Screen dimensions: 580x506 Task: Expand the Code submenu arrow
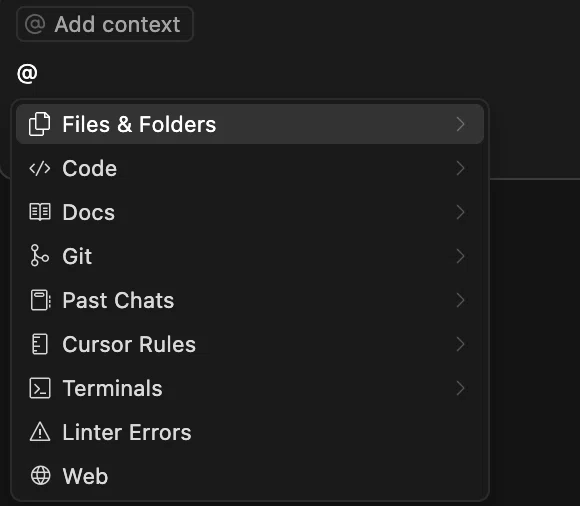(460, 168)
